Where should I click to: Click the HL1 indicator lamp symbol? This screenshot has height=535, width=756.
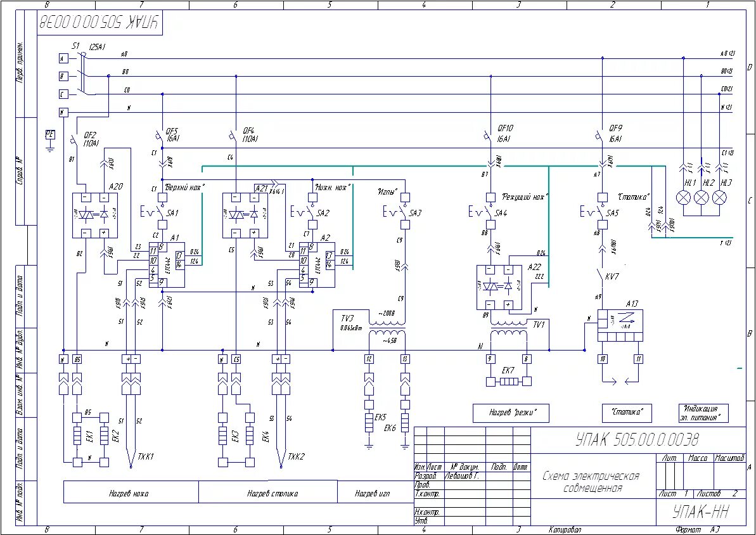[x=684, y=198]
